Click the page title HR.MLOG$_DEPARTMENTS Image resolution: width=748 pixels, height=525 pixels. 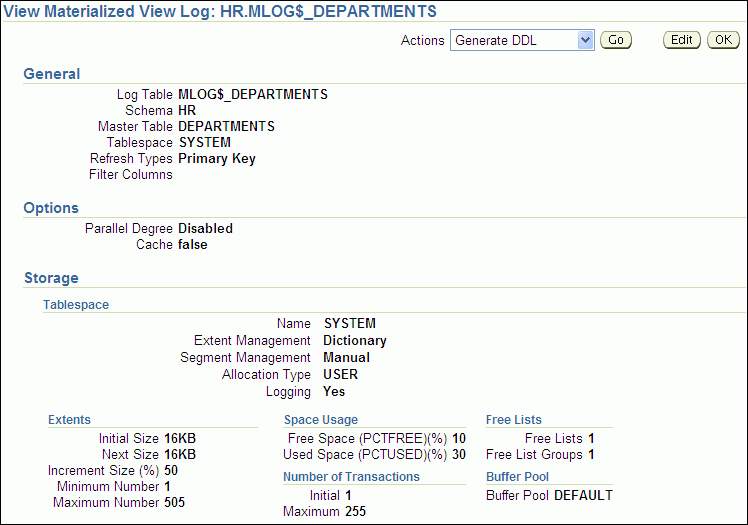coord(221,12)
